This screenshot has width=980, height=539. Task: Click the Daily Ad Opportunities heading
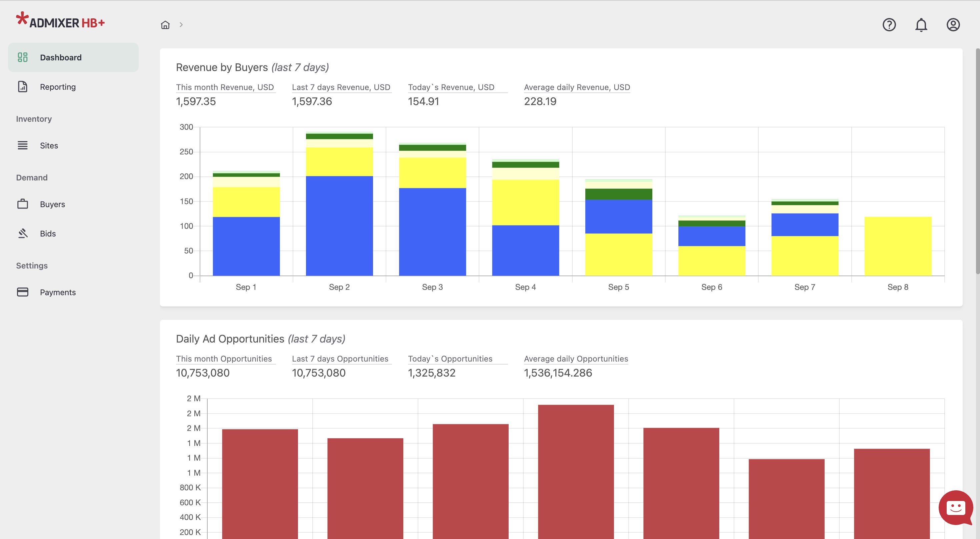261,339
